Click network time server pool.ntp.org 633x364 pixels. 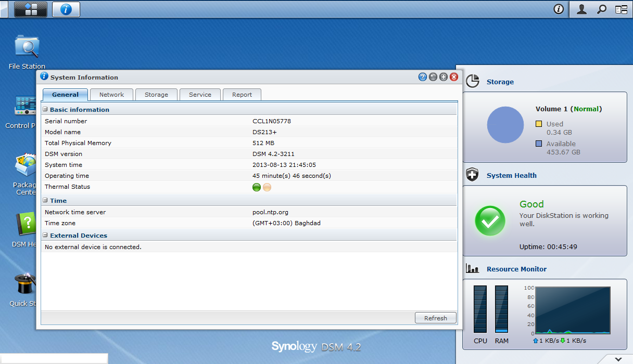[x=270, y=212]
